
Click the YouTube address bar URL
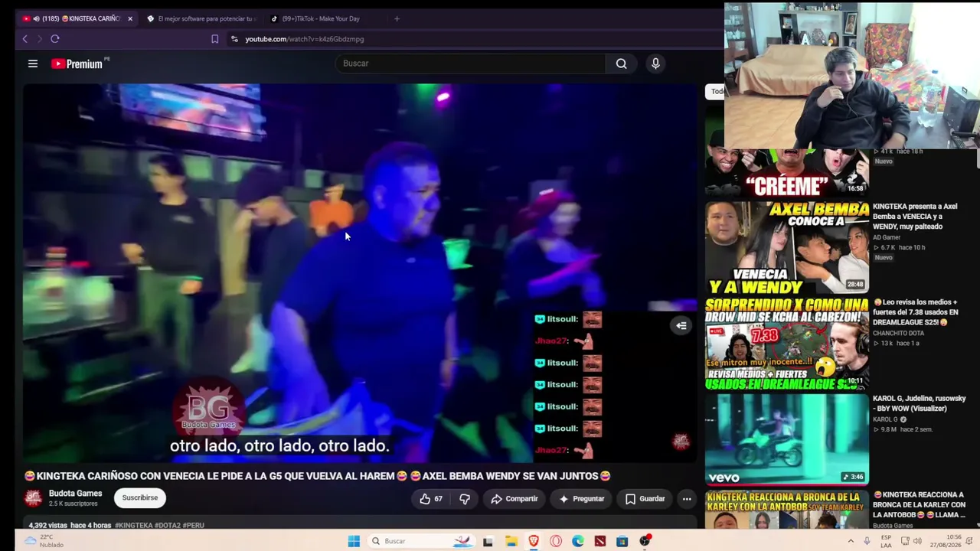[305, 39]
